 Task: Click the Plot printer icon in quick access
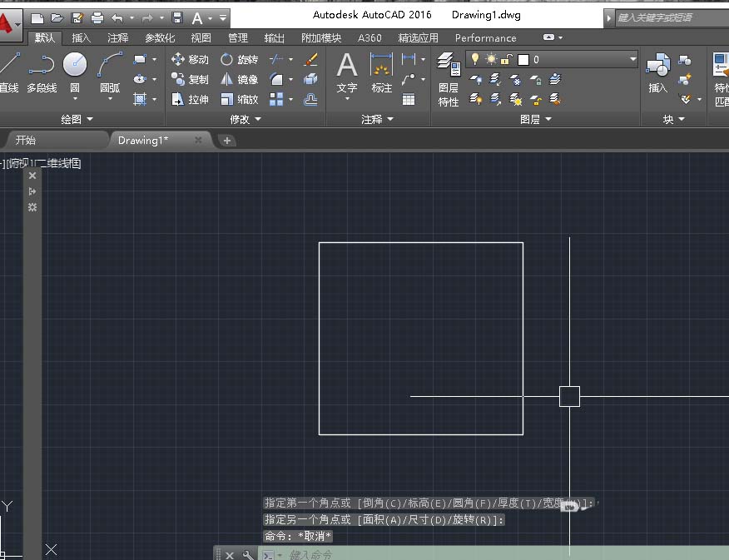coord(97,17)
